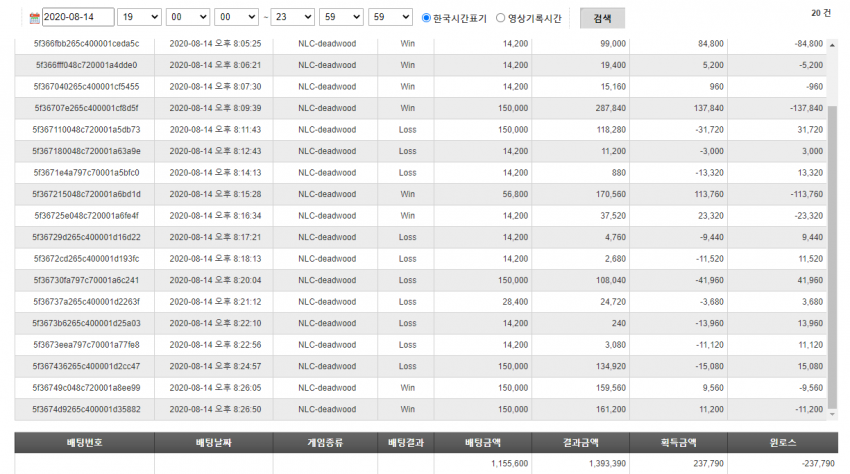Click the timestamp 오후 8:09:39

pos(238,108)
